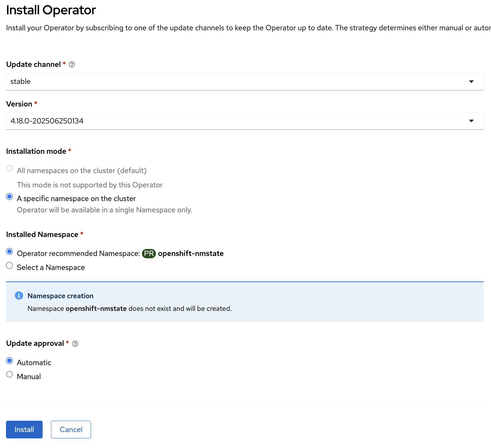
Task: Switch update approval to Manual
Action: (10, 375)
